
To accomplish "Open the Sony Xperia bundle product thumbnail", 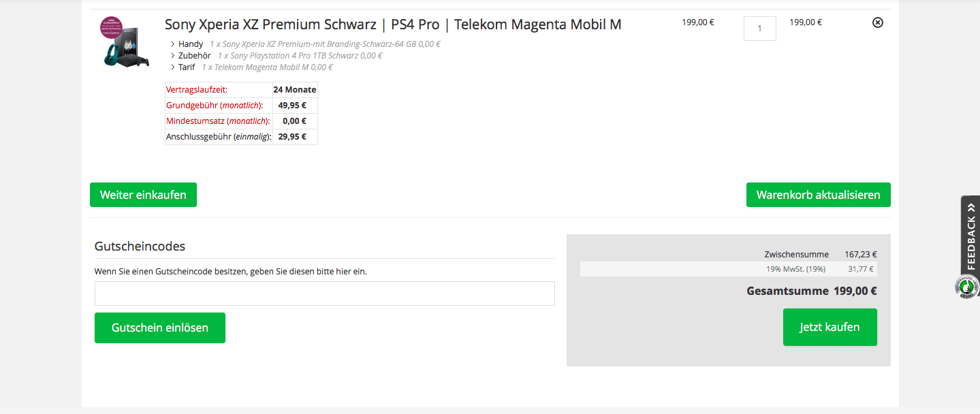I will click(124, 42).
